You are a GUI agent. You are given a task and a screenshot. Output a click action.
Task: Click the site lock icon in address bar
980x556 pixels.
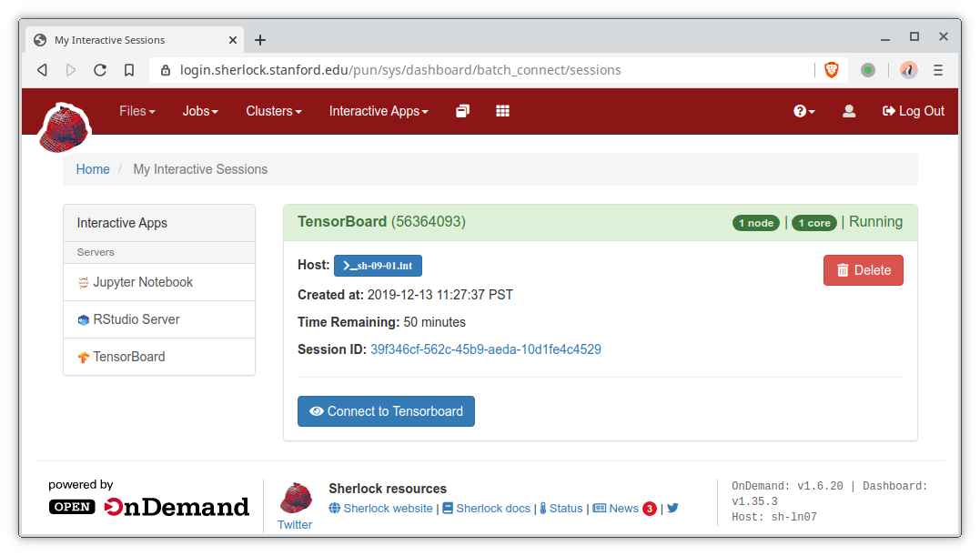click(x=165, y=70)
